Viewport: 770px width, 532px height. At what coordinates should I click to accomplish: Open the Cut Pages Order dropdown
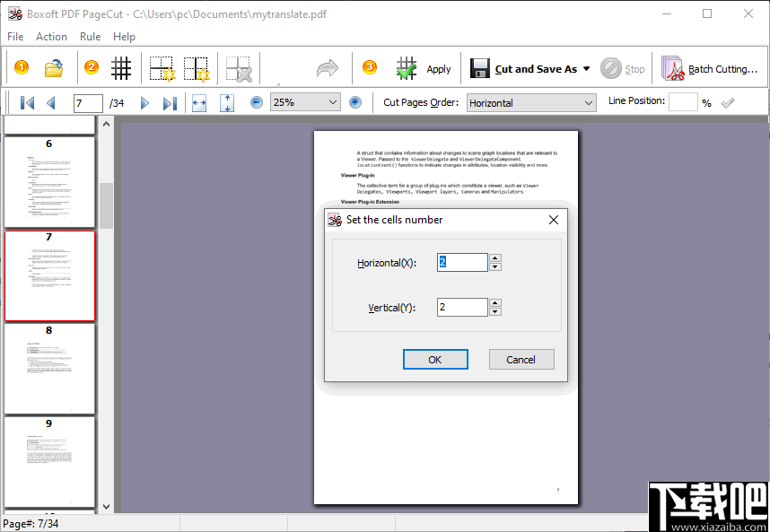click(x=588, y=102)
